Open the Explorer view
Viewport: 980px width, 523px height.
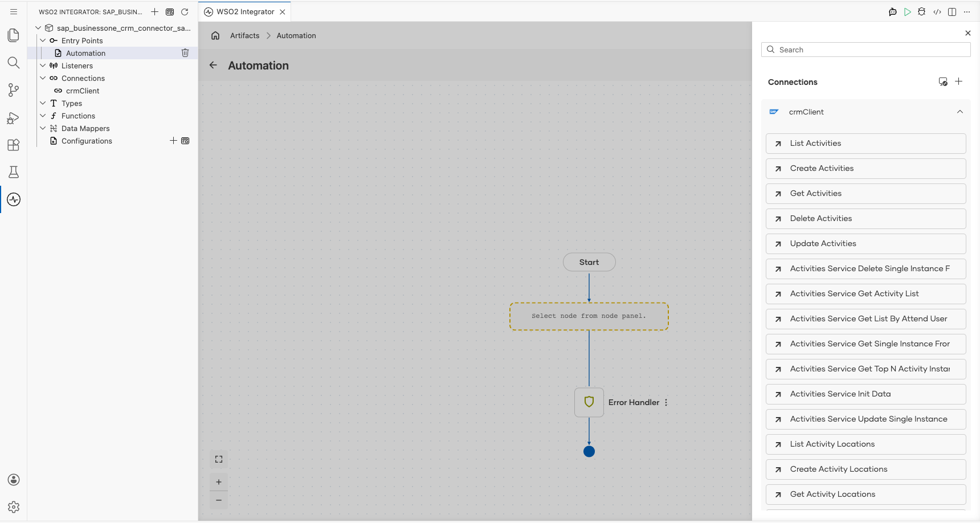(14, 35)
